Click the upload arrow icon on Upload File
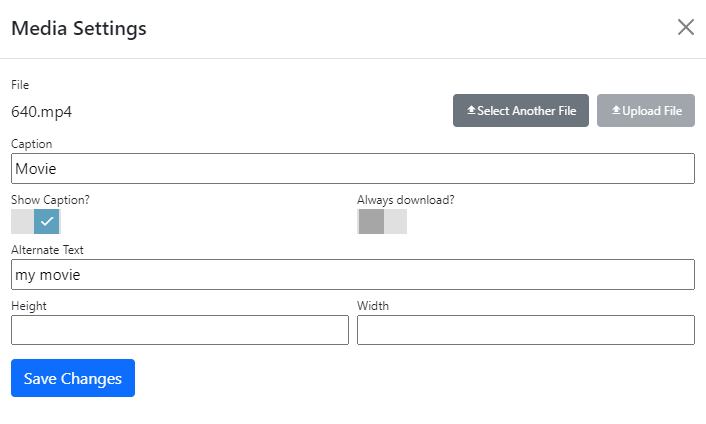706x424 pixels. (x=616, y=111)
